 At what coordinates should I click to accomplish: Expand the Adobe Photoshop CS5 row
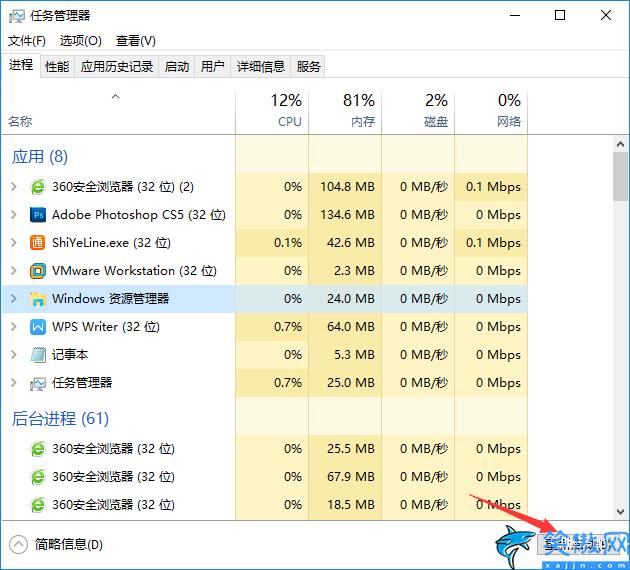[x=14, y=215]
